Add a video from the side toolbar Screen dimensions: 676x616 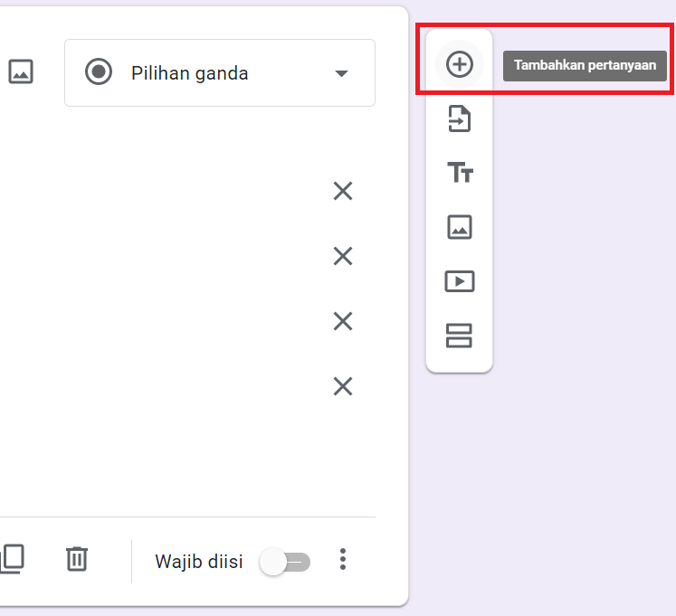[x=460, y=281]
